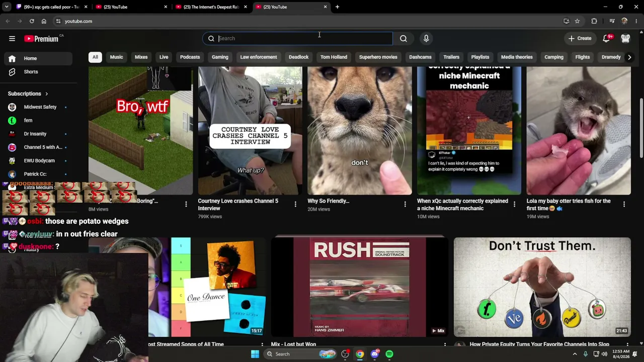Select the Dramedy chip
This screenshot has height=362, width=644.
[611, 57]
